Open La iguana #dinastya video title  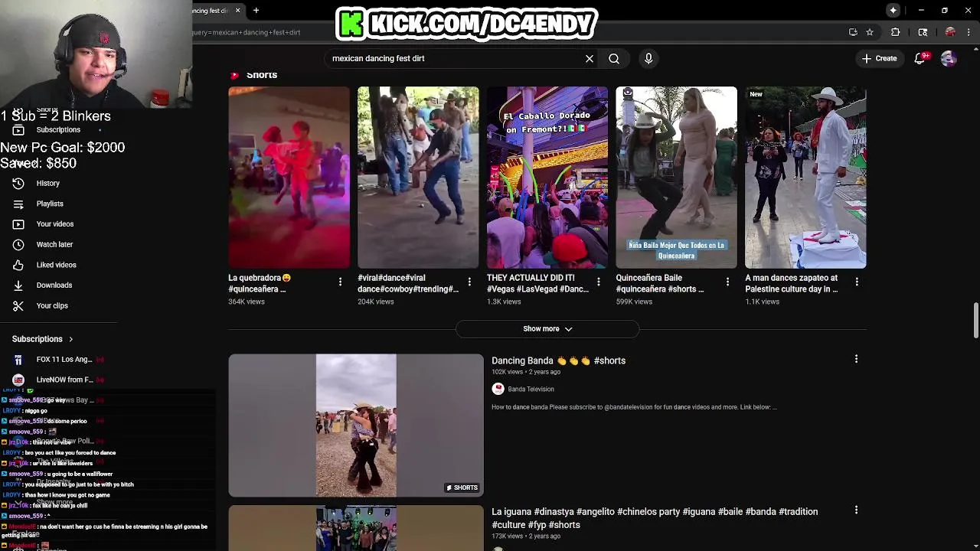click(x=655, y=518)
